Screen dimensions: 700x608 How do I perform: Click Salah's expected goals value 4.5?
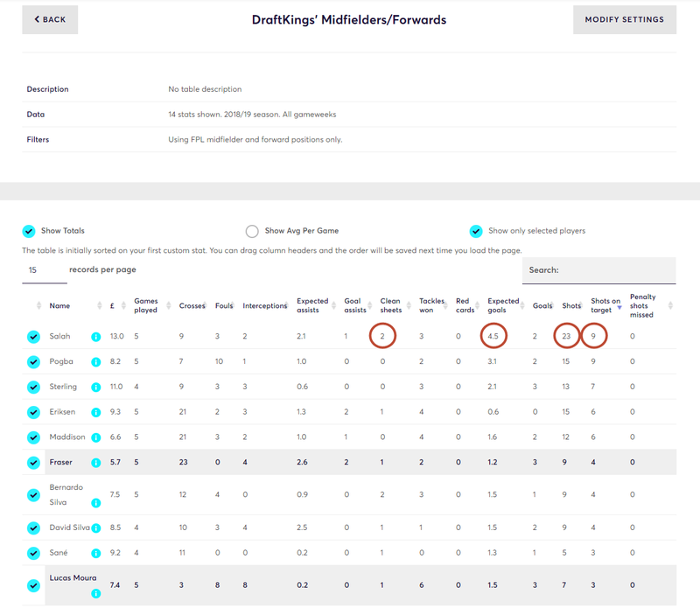[493, 336]
